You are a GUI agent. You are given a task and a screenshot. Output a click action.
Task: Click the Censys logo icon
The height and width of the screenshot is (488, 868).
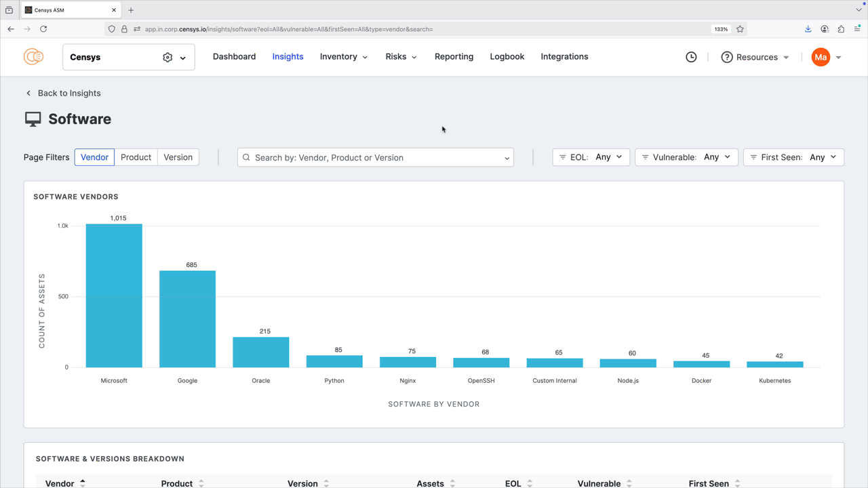33,57
